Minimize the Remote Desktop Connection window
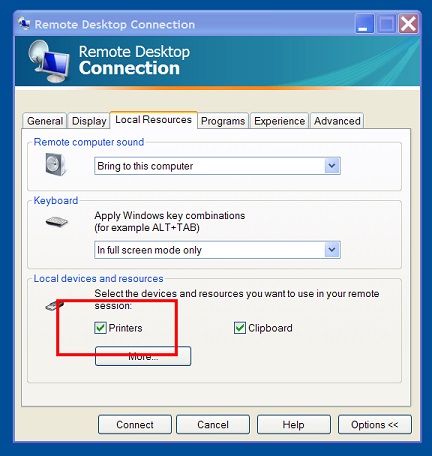This screenshot has height=456, width=432. tap(364, 24)
